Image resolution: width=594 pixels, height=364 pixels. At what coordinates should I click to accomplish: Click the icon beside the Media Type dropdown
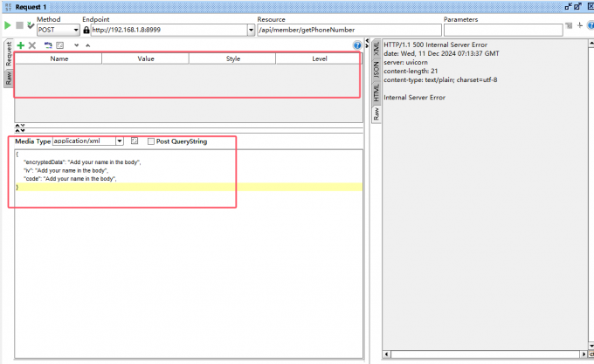pos(135,141)
